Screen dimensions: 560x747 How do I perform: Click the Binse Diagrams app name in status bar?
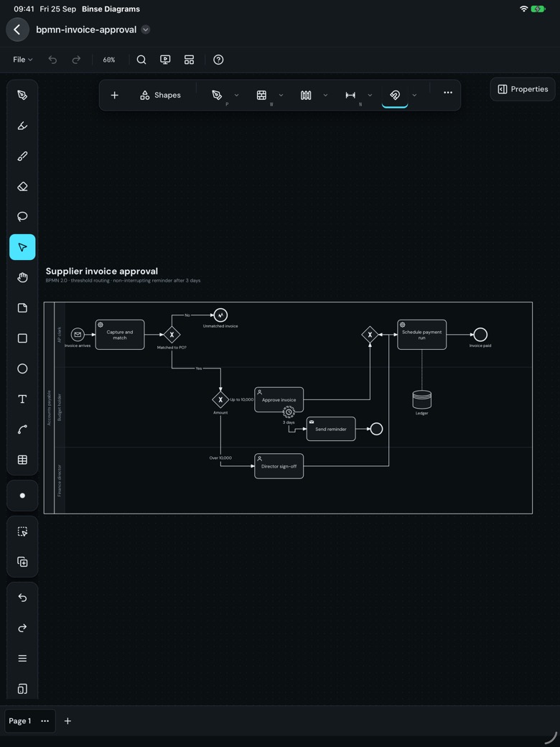(111, 9)
